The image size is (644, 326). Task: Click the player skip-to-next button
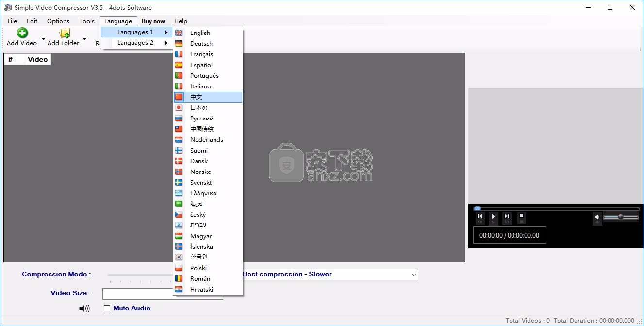[507, 217]
